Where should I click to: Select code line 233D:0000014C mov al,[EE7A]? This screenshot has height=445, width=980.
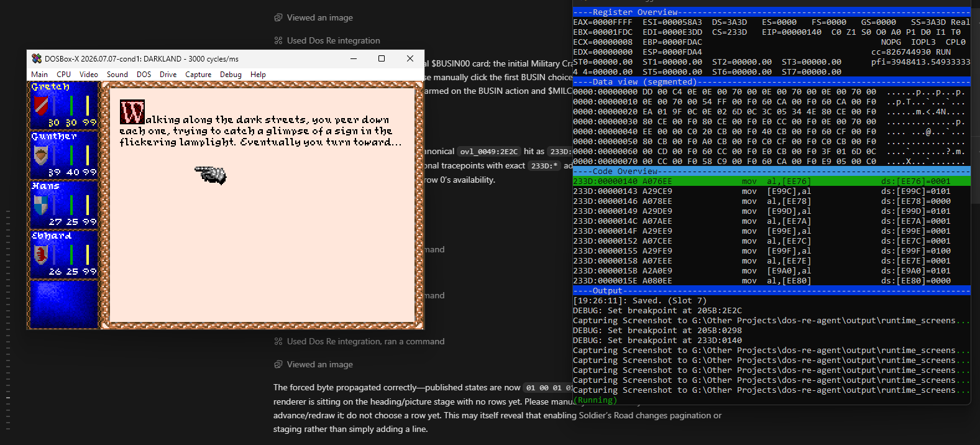pos(771,221)
